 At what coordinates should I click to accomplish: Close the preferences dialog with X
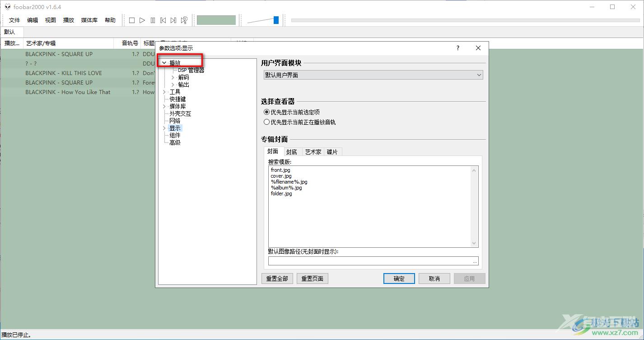pos(478,48)
